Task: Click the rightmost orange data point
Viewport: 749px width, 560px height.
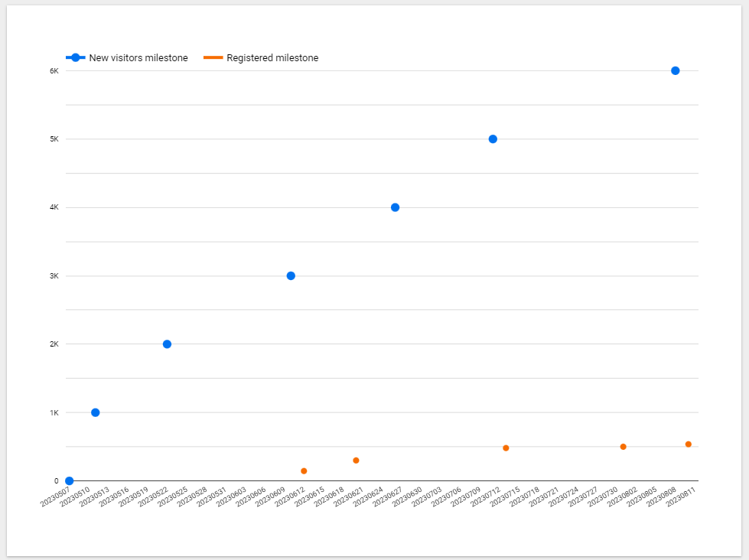Action: point(688,444)
